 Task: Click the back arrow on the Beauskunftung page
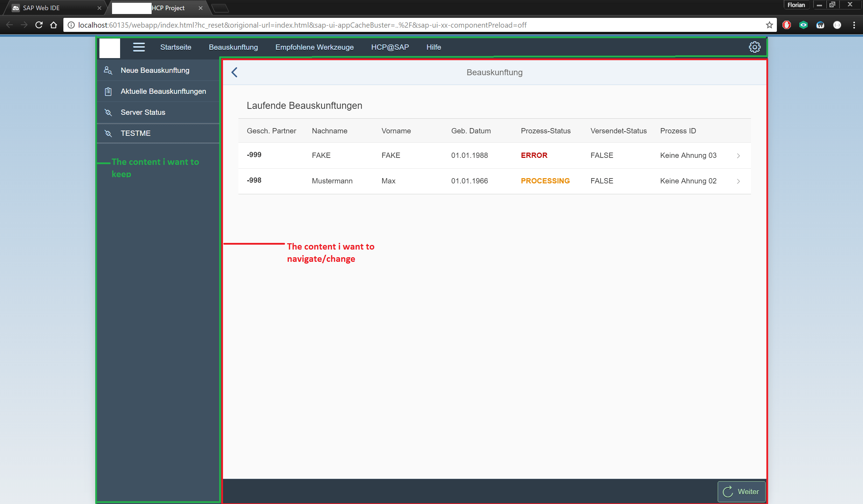tap(234, 72)
